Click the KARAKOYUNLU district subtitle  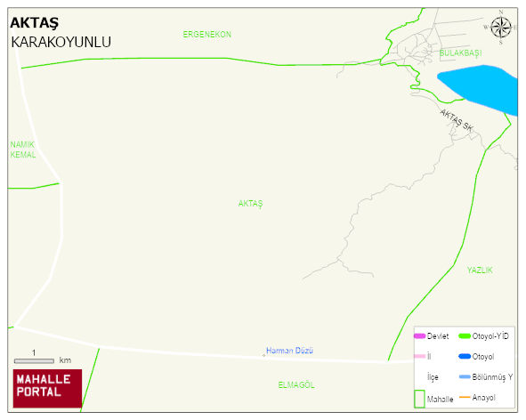(x=61, y=43)
